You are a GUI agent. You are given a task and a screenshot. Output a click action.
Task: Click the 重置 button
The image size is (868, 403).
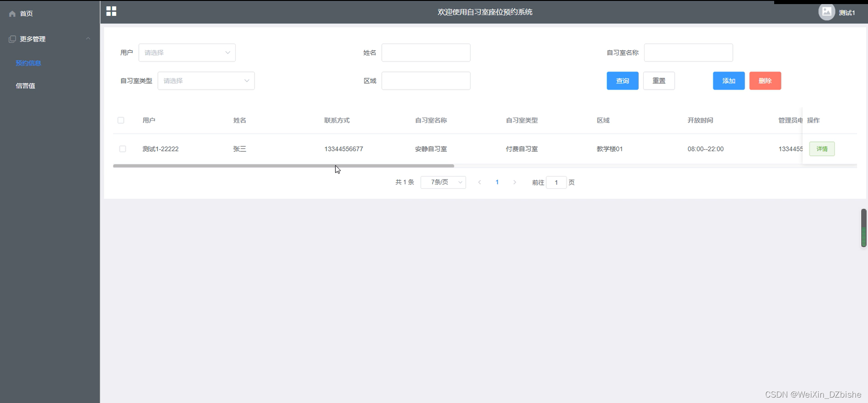point(659,81)
